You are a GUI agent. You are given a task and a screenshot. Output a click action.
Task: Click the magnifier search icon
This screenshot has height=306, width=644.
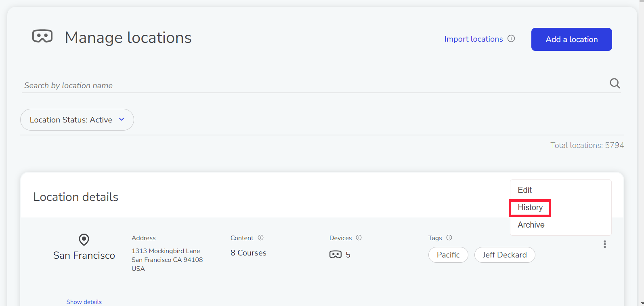click(615, 83)
